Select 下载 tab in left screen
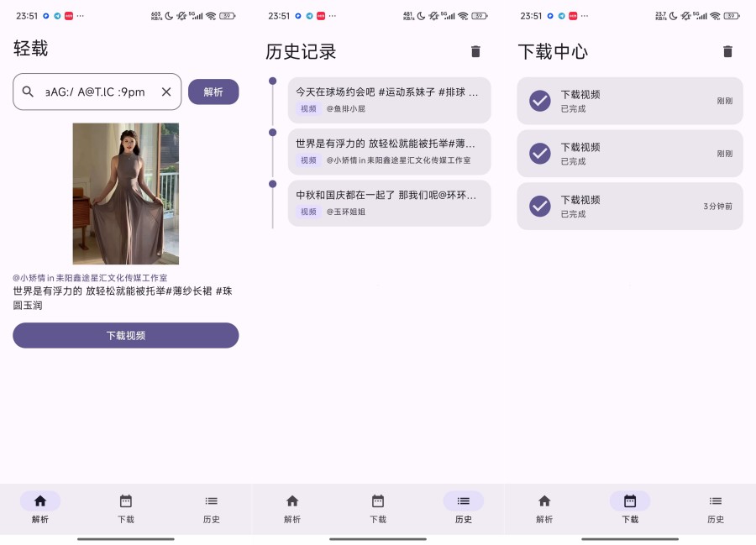 [126, 508]
